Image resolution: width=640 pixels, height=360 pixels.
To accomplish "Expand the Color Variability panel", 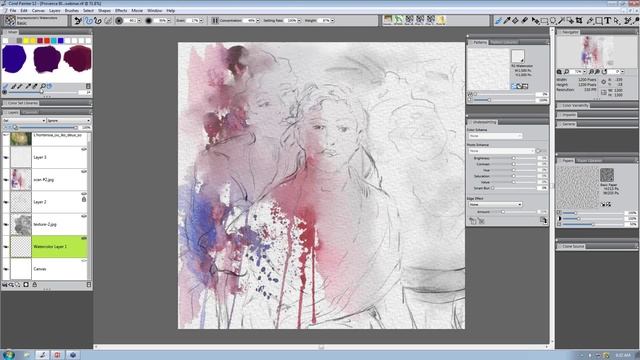I will point(575,106).
